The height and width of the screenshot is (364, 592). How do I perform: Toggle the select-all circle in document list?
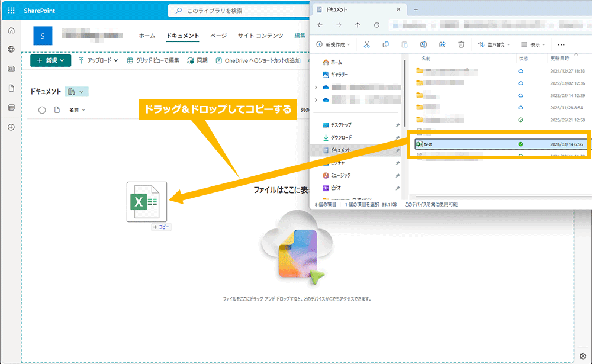coord(42,110)
